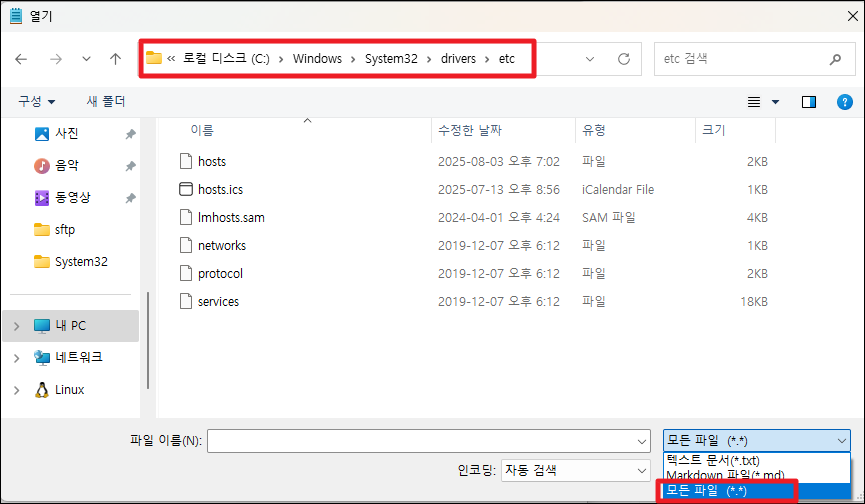
Task: Choose 모든 파일 (*.*) in dropdown list
Action: click(x=756, y=490)
